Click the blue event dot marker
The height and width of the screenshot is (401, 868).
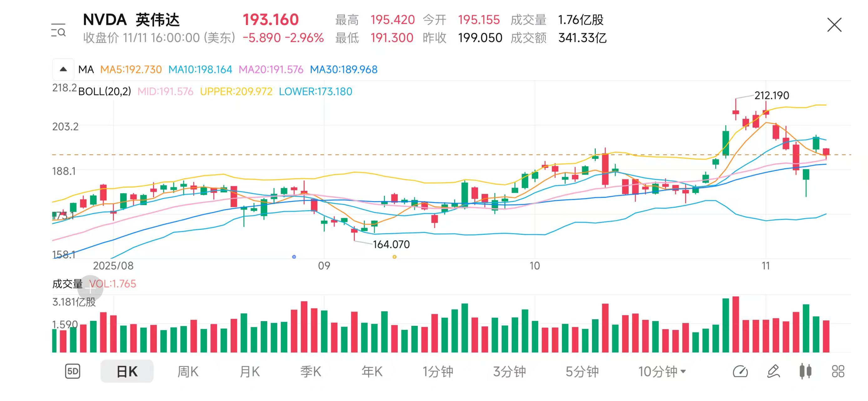[294, 257]
